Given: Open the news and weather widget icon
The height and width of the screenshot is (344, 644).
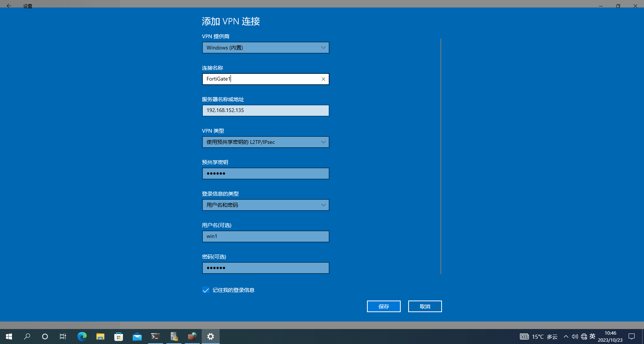Looking at the screenshot, I should (x=524, y=337).
